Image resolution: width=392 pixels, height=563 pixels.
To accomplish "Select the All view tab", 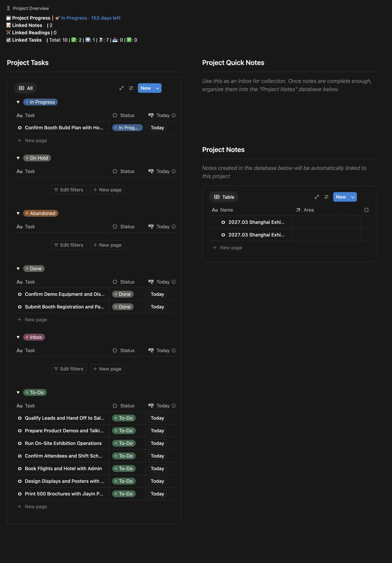I will (26, 88).
